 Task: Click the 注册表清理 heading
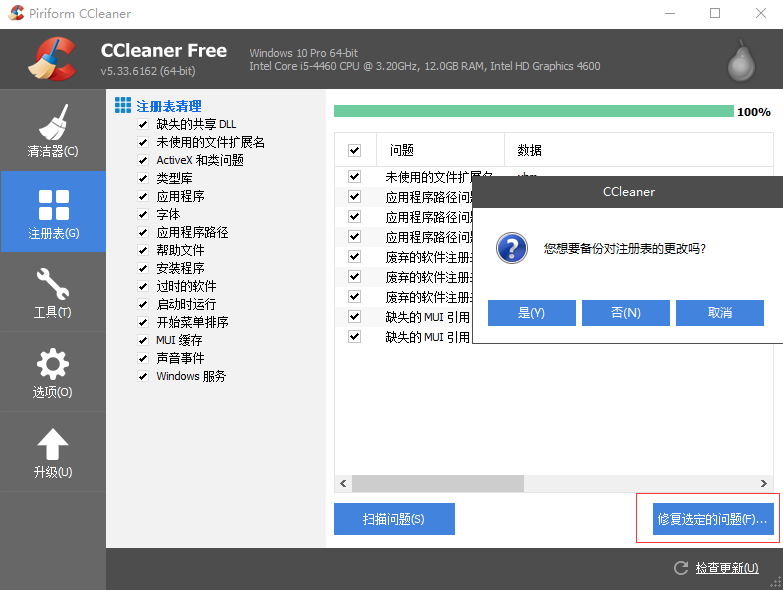[169, 106]
